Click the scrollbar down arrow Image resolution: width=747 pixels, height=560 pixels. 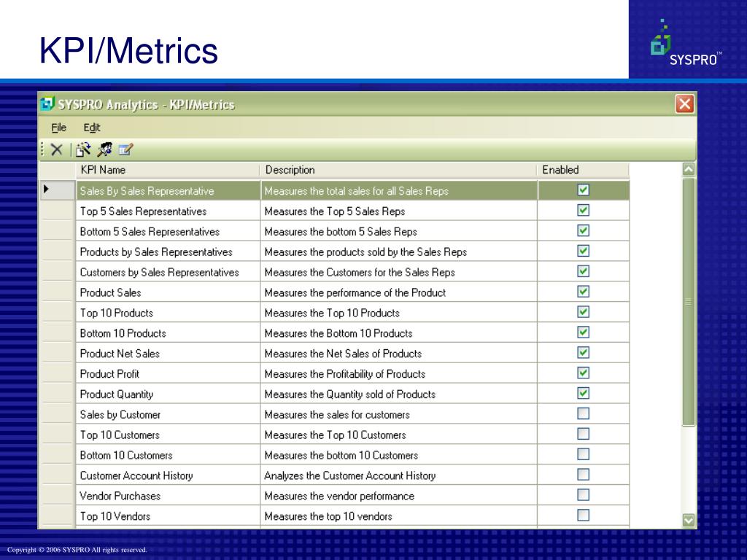pyautogui.click(x=689, y=520)
